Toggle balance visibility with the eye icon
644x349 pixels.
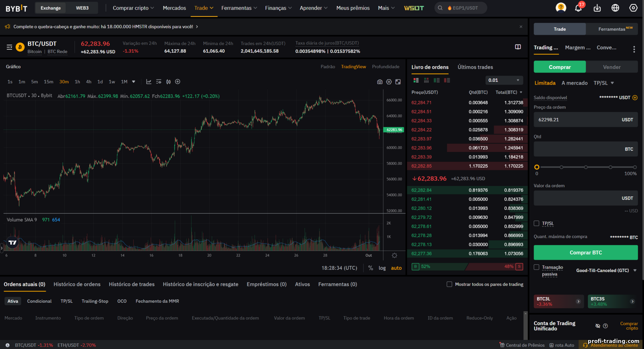pos(598,326)
